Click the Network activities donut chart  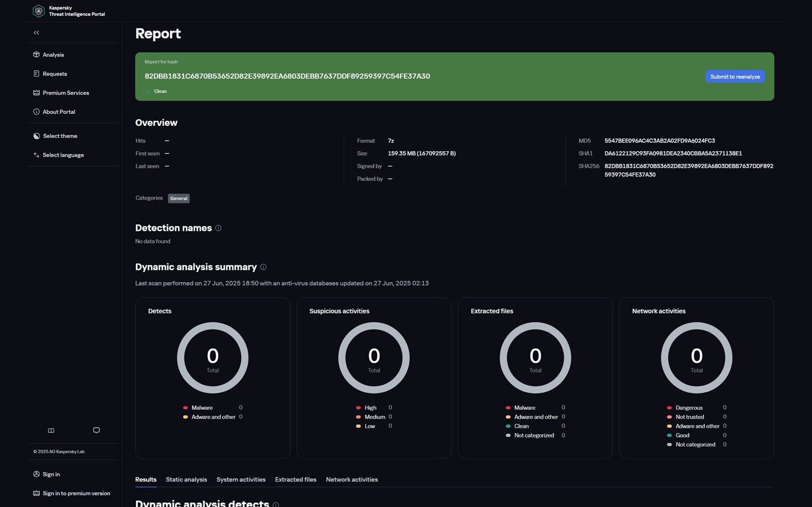[697, 358]
